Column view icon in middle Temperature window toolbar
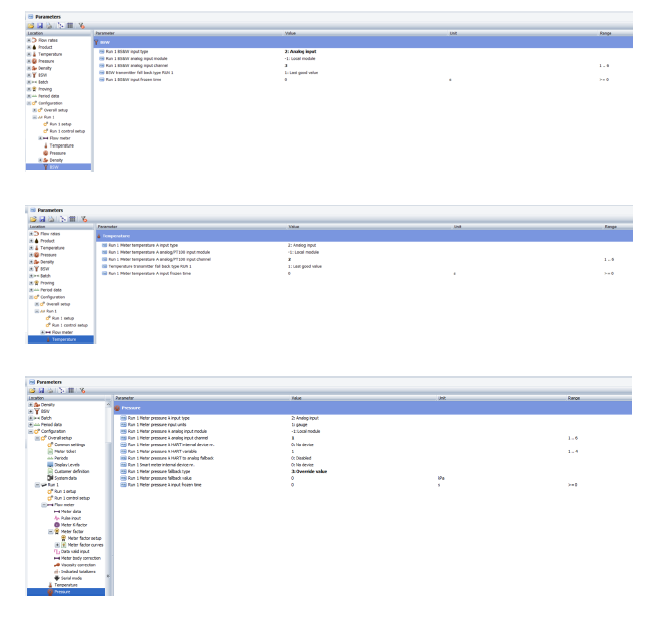This screenshot has height=618, width=651. coord(72,219)
